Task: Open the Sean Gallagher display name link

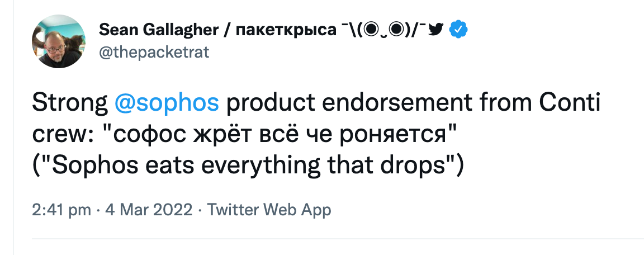Action: click(159, 29)
